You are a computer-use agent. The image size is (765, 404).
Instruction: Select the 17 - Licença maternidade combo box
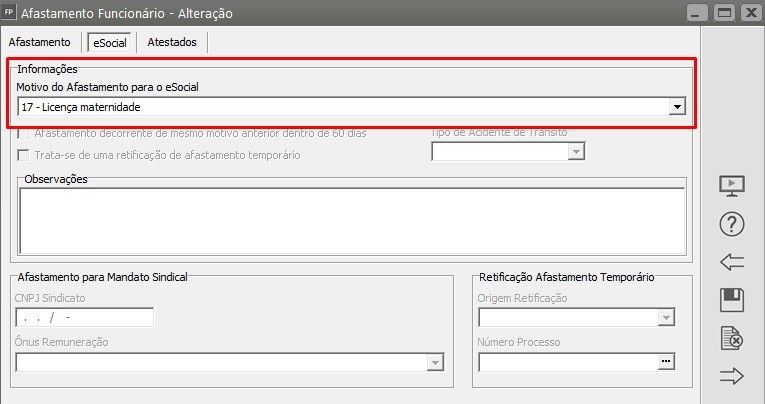pos(351,107)
